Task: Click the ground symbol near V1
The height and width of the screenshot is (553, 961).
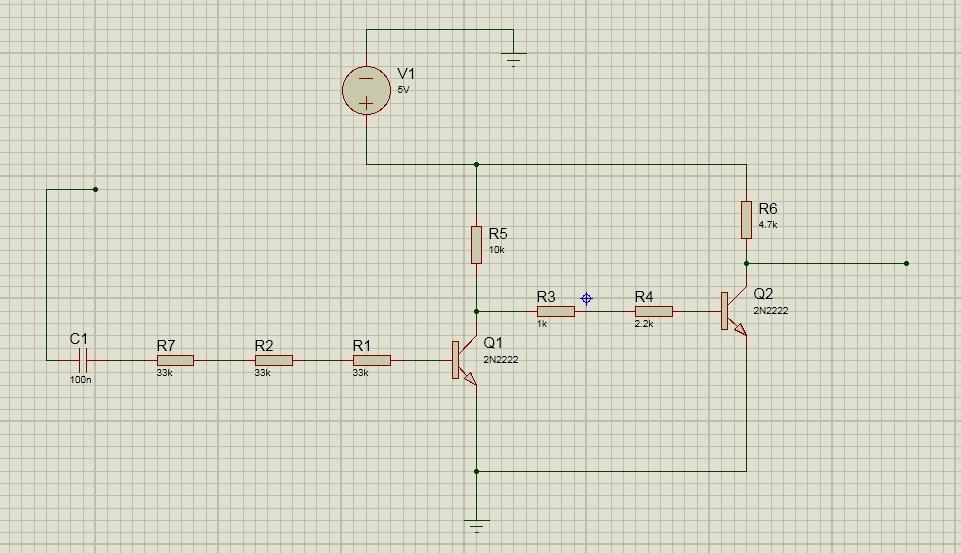Action: [x=514, y=59]
